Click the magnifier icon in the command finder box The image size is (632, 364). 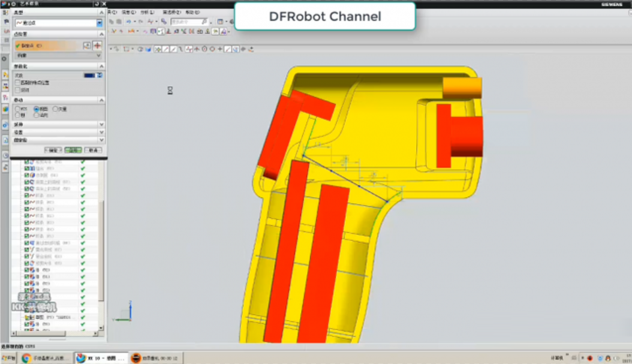[x=204, y=22]
